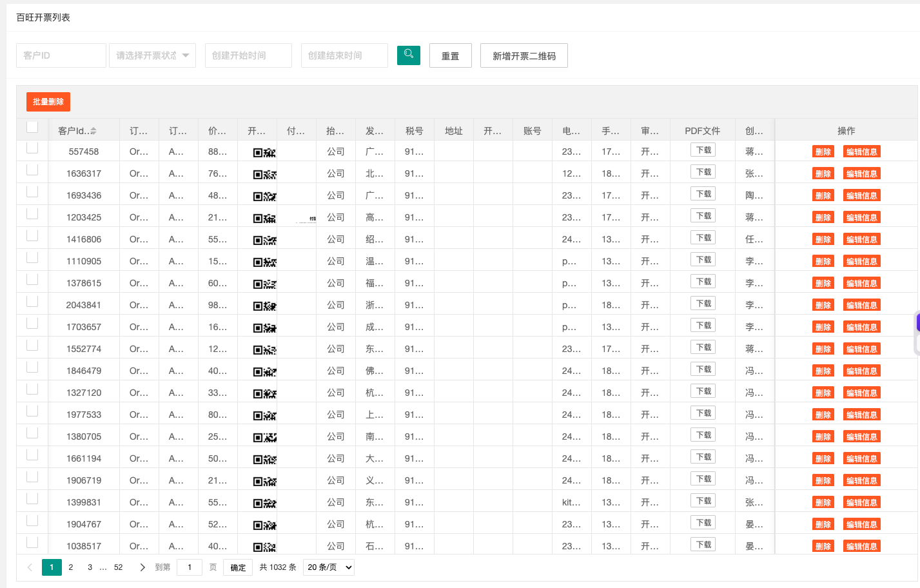Click the 批量删除 button
Screen dimensions: 920x588
pos(48,102)
